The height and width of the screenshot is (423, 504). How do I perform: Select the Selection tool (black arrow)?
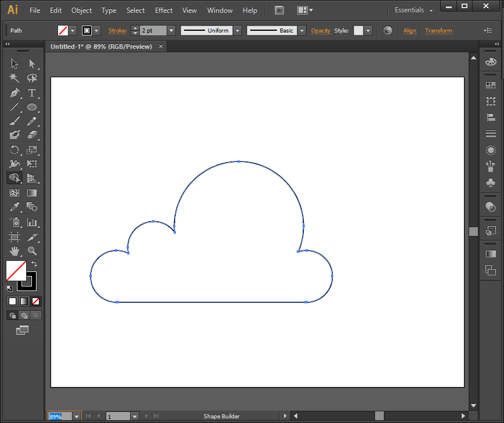[x=15, y=64]
